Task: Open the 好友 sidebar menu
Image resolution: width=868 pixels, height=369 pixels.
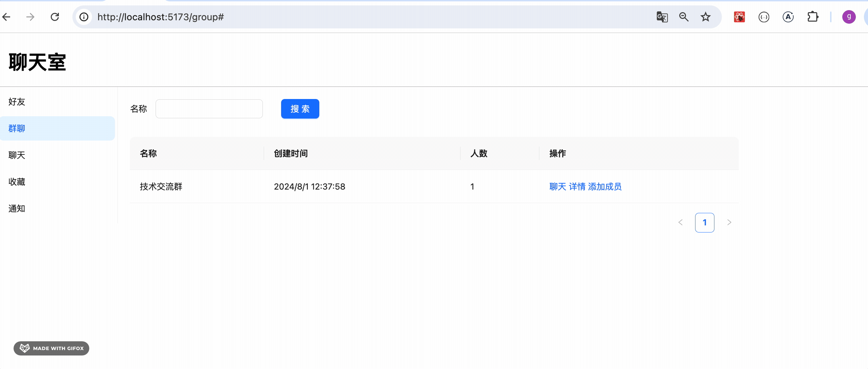Action: (x=17, y=102)
